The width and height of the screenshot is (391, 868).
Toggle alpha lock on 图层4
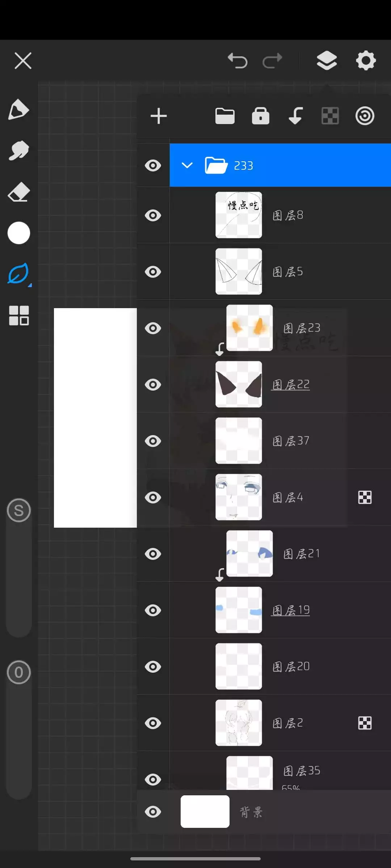(365, 497)
